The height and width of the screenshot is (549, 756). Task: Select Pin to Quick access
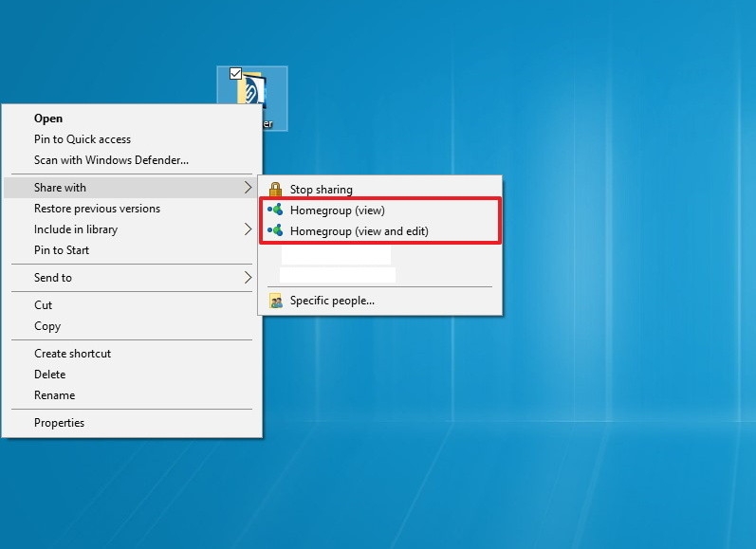coord(133,138)
